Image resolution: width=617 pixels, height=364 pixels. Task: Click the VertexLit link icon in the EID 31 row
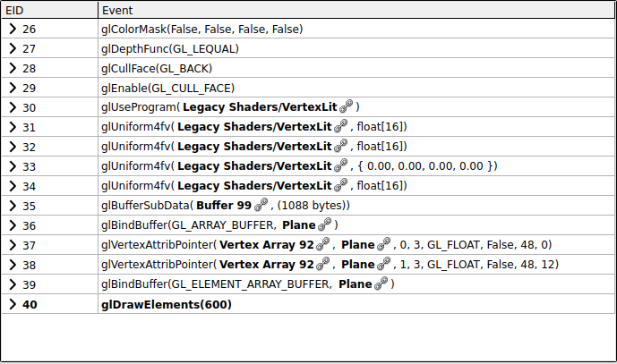(x=340, y=126)
